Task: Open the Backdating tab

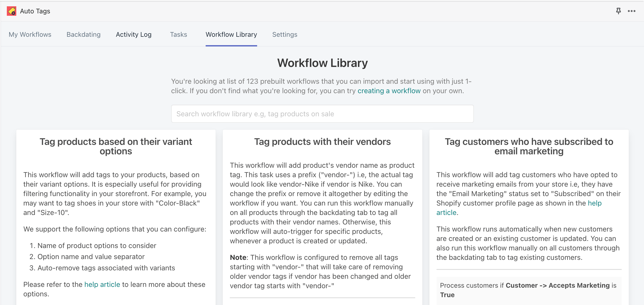Action: 83,34
